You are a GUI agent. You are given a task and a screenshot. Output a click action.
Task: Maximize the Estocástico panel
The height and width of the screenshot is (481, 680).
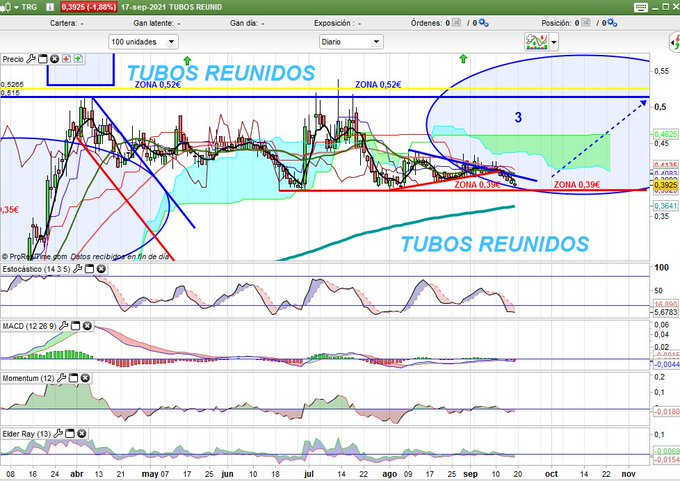pyautogui.click(x=89, y=269)
